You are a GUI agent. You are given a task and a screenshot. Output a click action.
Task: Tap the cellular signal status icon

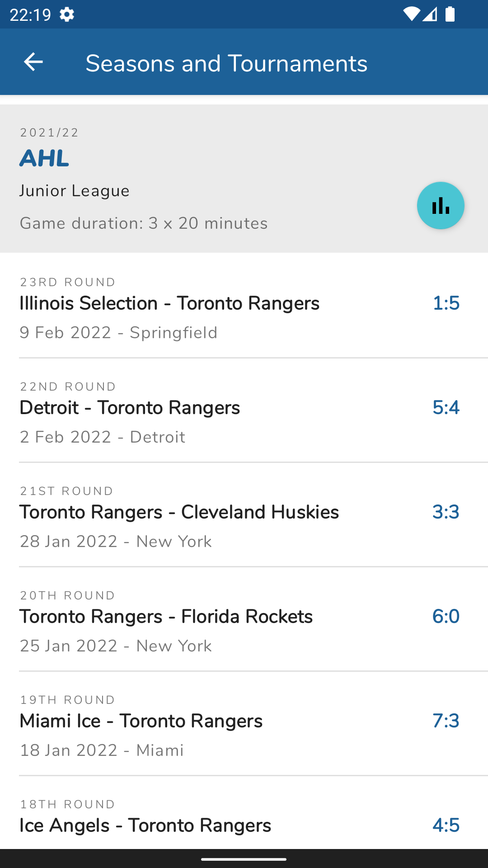click(x=430, y=14)
